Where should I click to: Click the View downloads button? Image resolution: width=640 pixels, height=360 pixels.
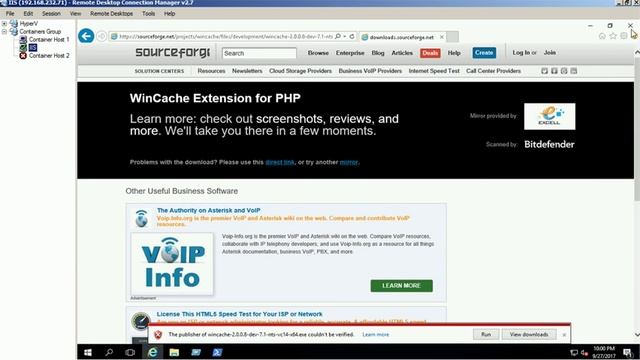[529, 335]
